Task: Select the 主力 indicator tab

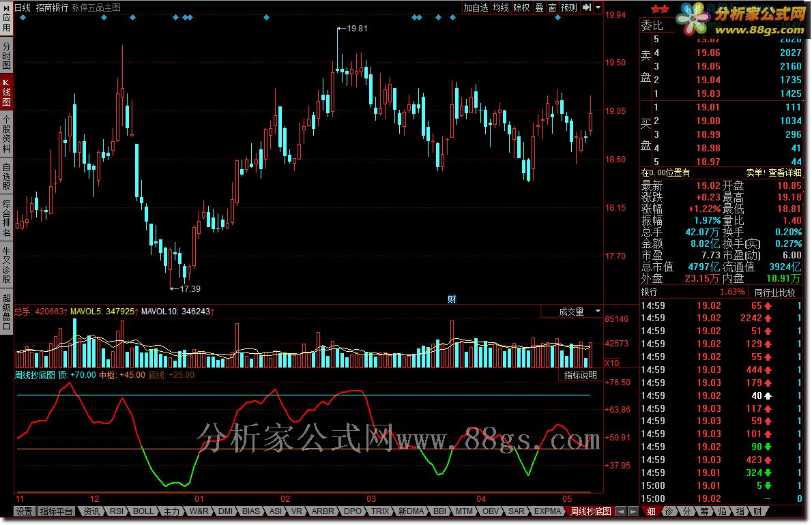Action: pos(171,511)
